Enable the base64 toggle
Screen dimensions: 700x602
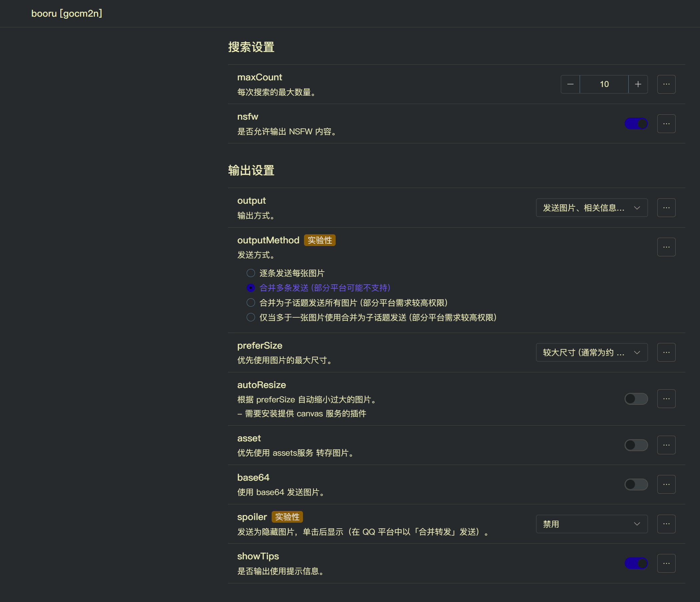click(636, 484)
